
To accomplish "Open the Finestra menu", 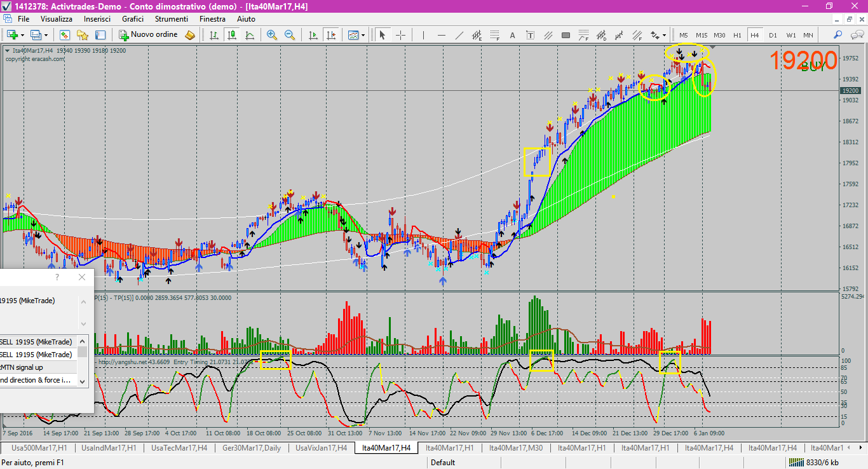I will click(212, 19).
